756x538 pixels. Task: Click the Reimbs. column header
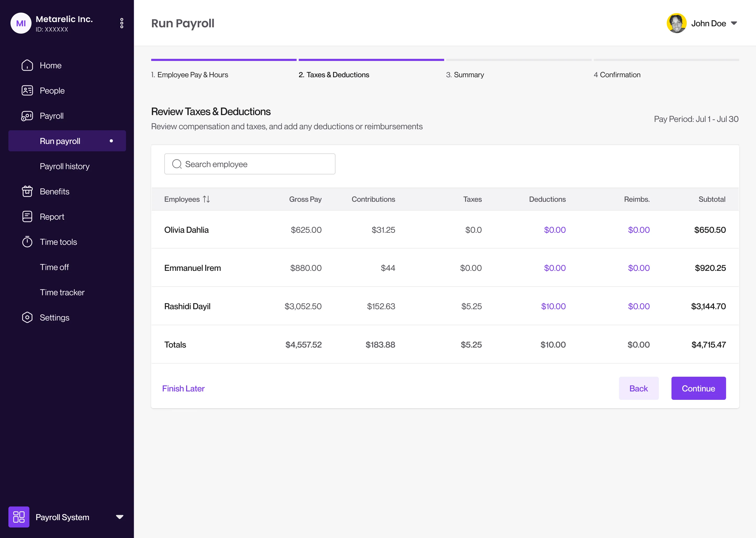(x=637, y=199)
